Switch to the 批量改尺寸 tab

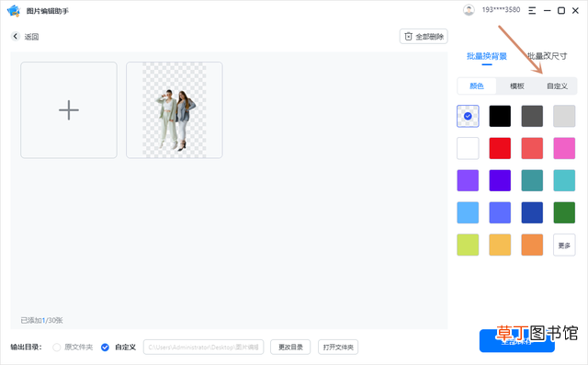548,56
